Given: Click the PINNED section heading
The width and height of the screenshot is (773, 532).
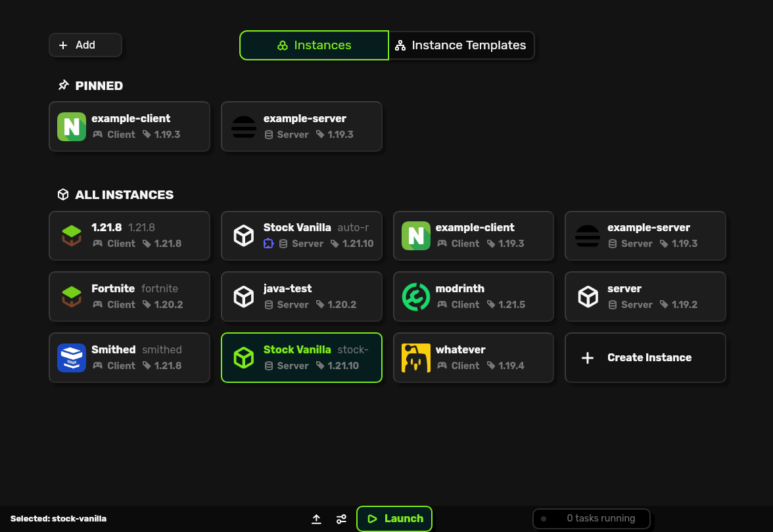Looking at the screenshot, I should click(x=99, y=85).
